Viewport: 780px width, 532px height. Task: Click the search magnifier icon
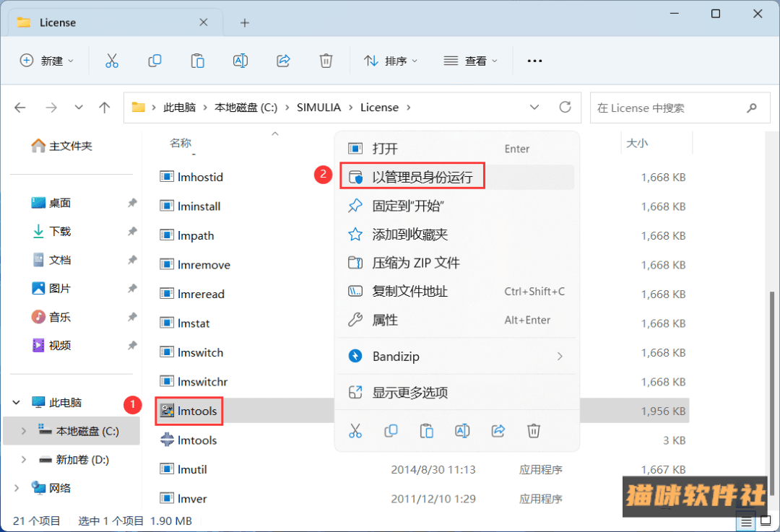pos(752,108)
